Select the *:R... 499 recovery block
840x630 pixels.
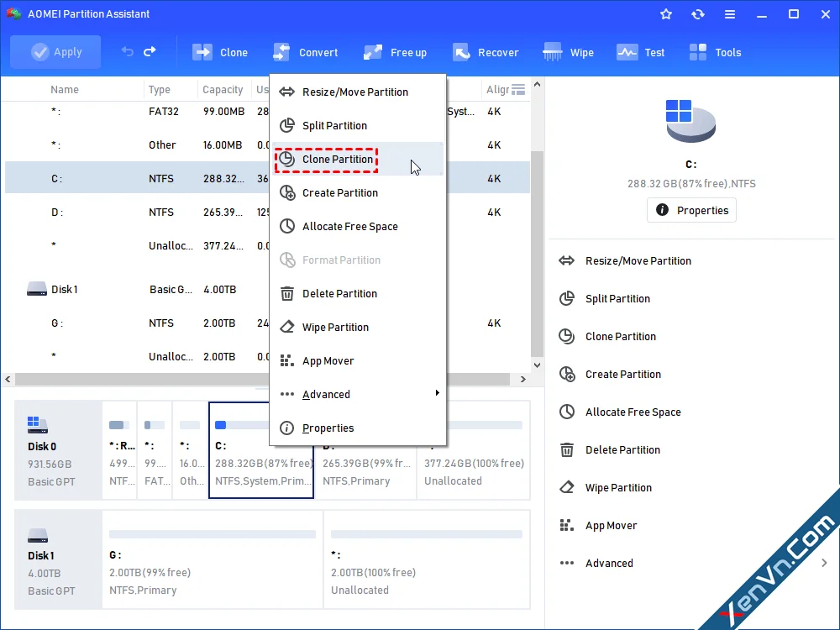click(119, 450)
